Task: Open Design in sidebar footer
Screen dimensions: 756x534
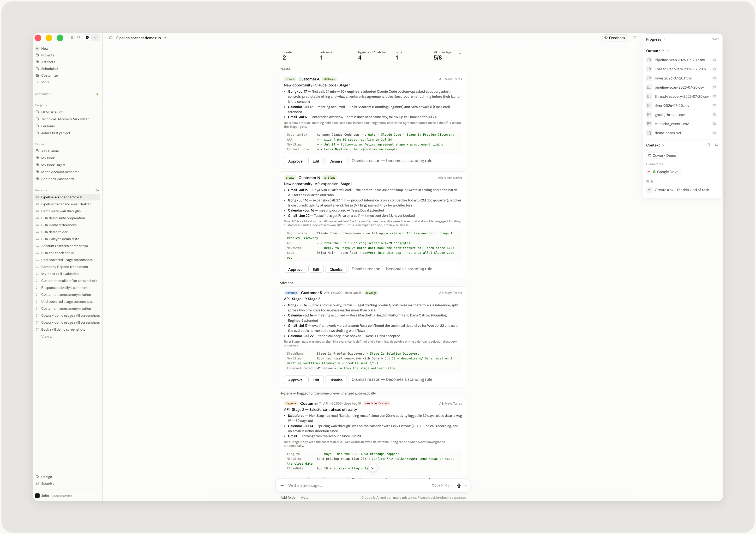Action: (46, 477)
